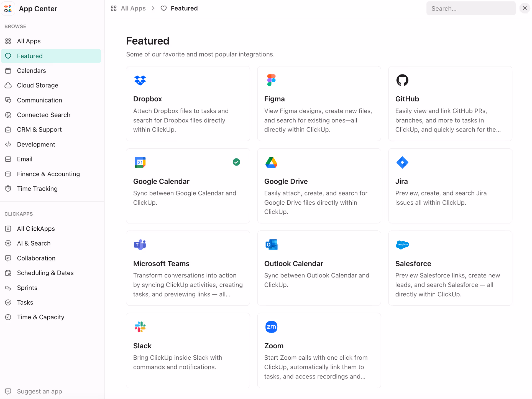The width and height of the screenshot is (532, 399).
Task: Close the App Center panel
Action: click(525, 8)
